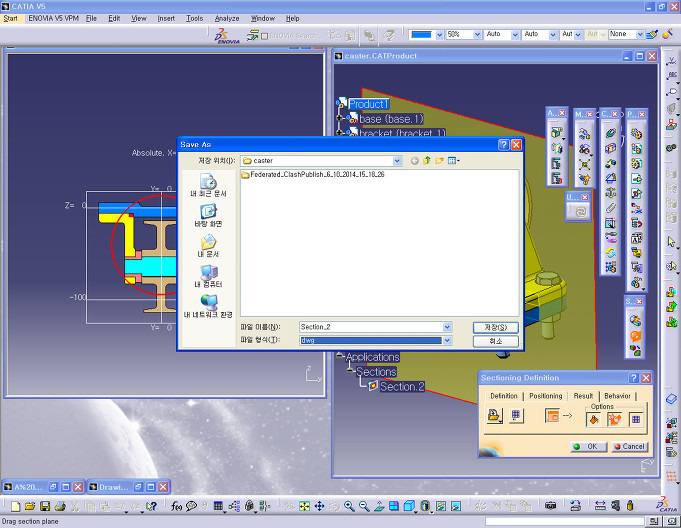Open the blue color fill dropdown

pyautogui.click(x=439, y=35)
